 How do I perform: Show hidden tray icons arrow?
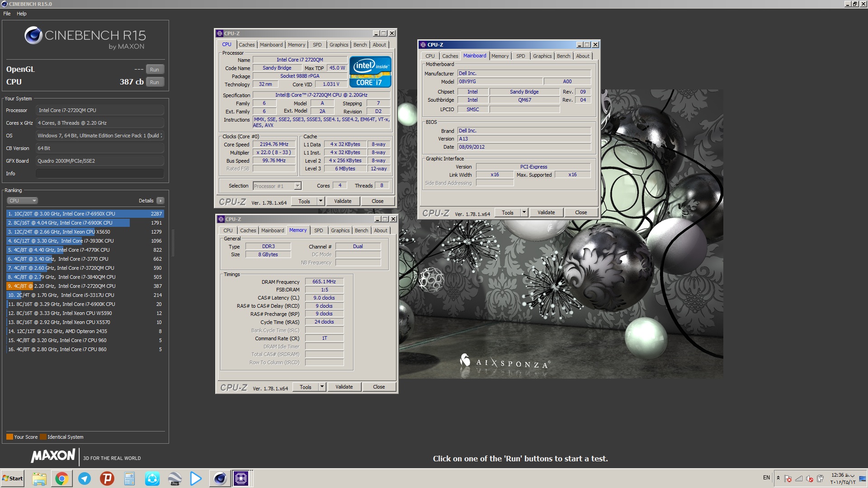click(x=778, y=478)
